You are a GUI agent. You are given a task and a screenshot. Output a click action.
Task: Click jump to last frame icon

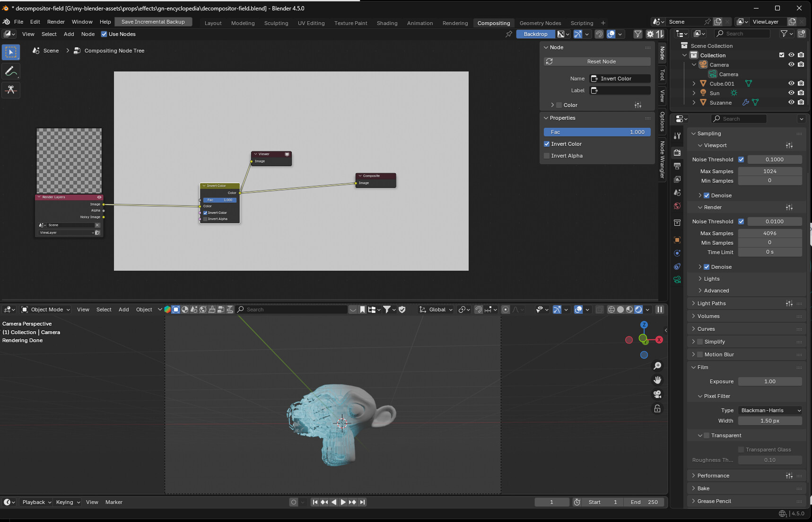tap(362, 502)
